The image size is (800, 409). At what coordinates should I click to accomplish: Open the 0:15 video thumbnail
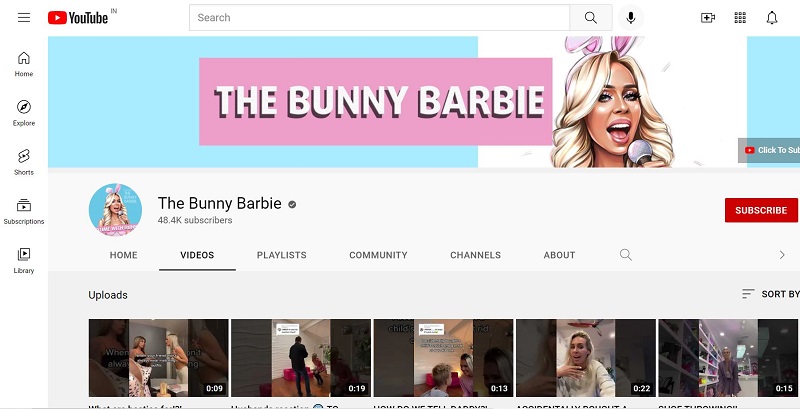click(x=728, y=358)
